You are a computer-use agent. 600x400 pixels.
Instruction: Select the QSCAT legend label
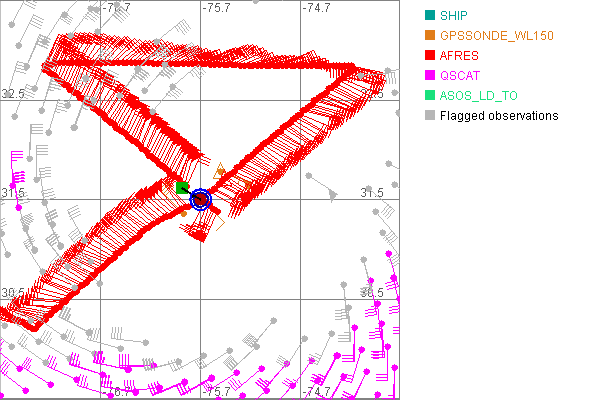[460, 76]
